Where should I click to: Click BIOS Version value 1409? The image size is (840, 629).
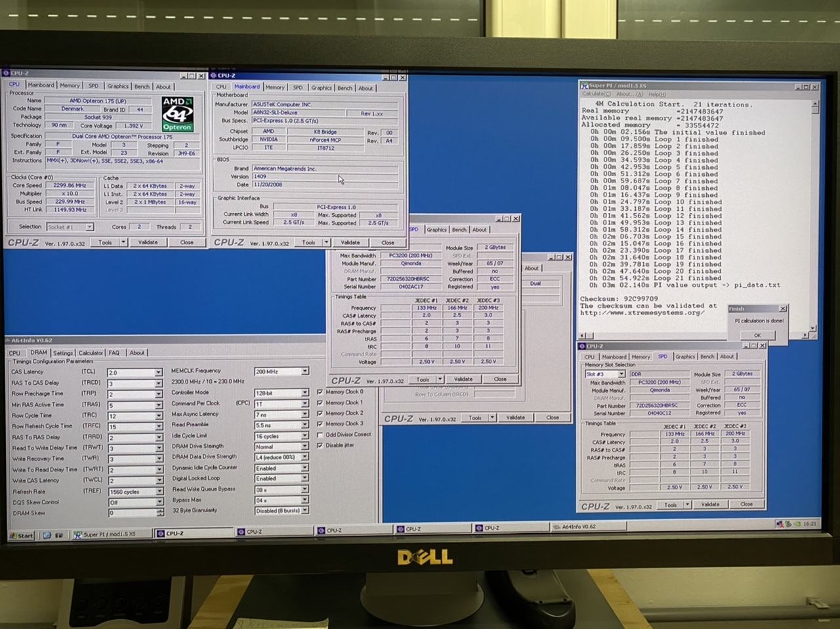click(x=325, y=177)
